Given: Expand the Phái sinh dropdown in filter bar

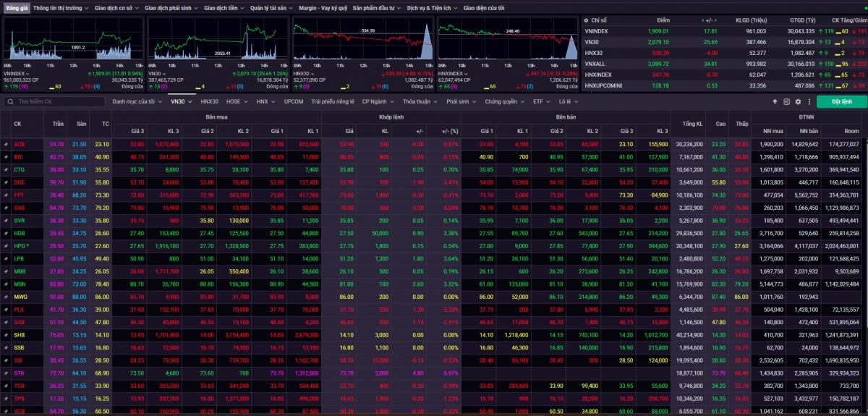Looking at the screenshot, I should 461,102.
